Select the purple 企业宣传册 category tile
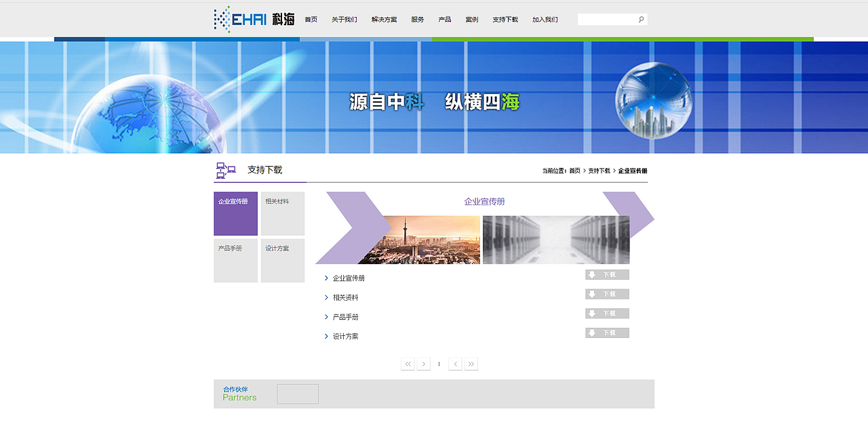Viewport: 868px width, 422px height. [x=235, y=213]
